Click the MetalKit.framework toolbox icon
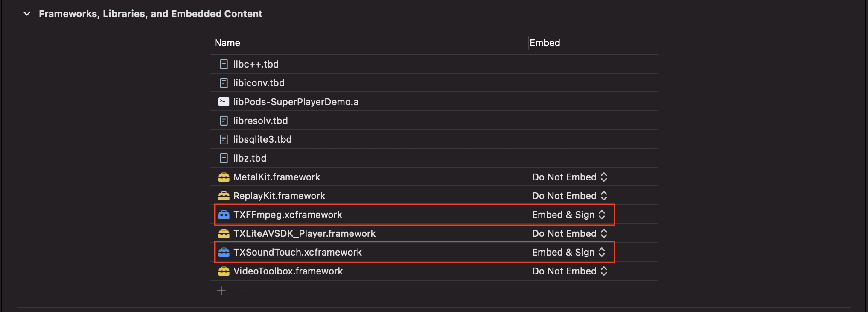Screen dimensions: 868x312 click(x=224, y=177)
